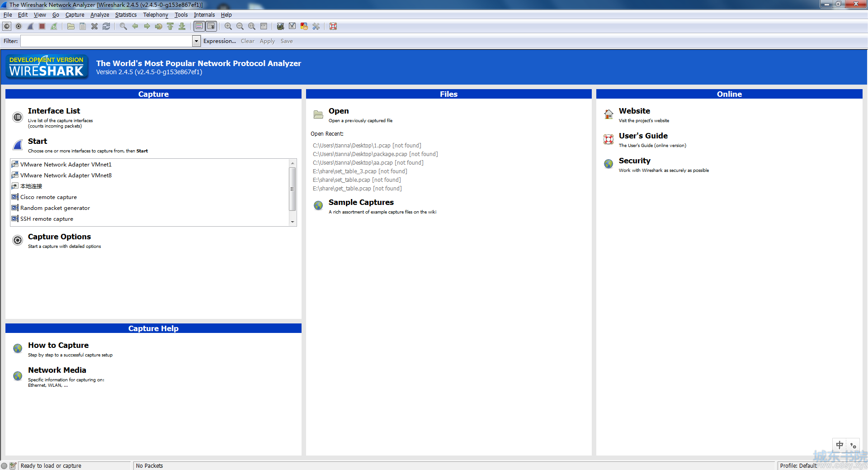The width and height of the screenshot is (868, 470).
Task: Click the Apply filter button
Action: click(267, 41)
